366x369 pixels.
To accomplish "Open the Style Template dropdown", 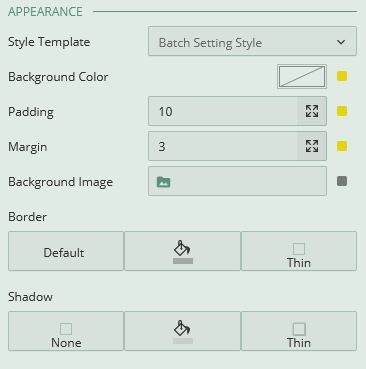I will [x=252, y=41].
